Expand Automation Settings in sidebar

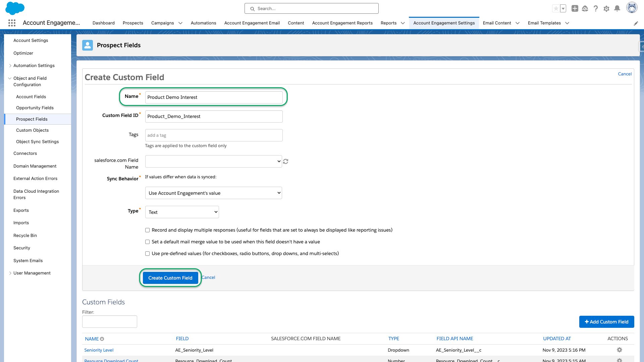coord(10,66)
